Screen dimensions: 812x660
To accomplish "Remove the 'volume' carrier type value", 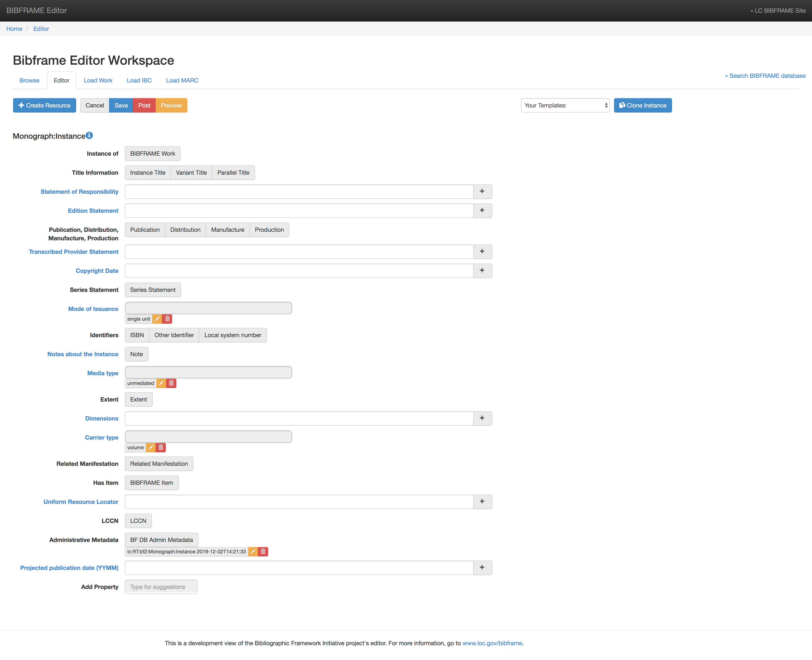I will tap(161, 447).
